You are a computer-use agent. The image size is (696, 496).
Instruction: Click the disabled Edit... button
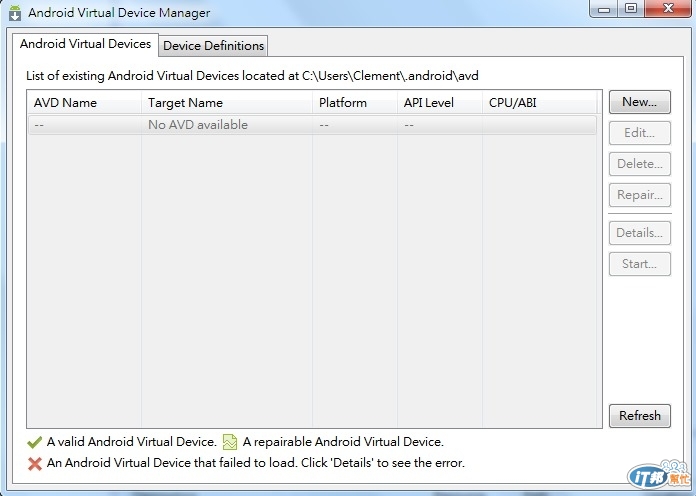click(x=640, y=133)
